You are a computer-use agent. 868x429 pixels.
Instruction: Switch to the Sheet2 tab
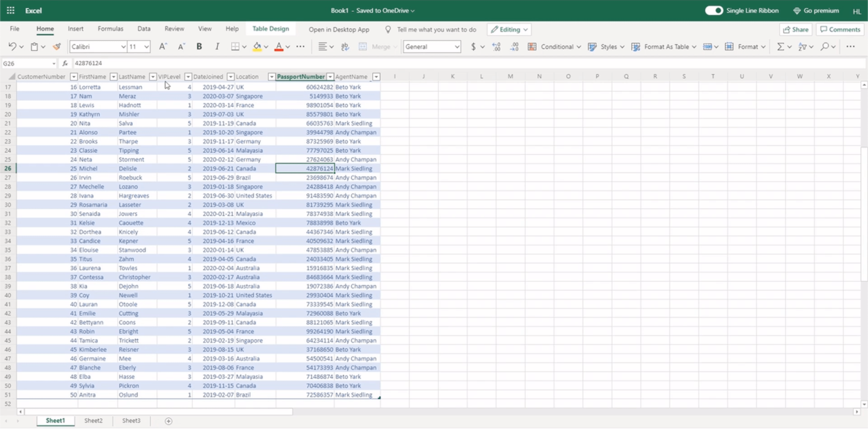[x=94, y=421]
